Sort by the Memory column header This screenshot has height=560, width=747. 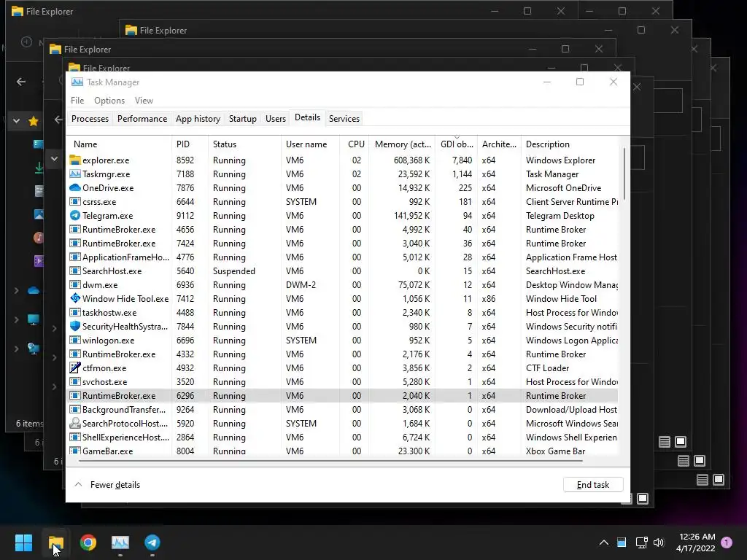pos(402,144)
